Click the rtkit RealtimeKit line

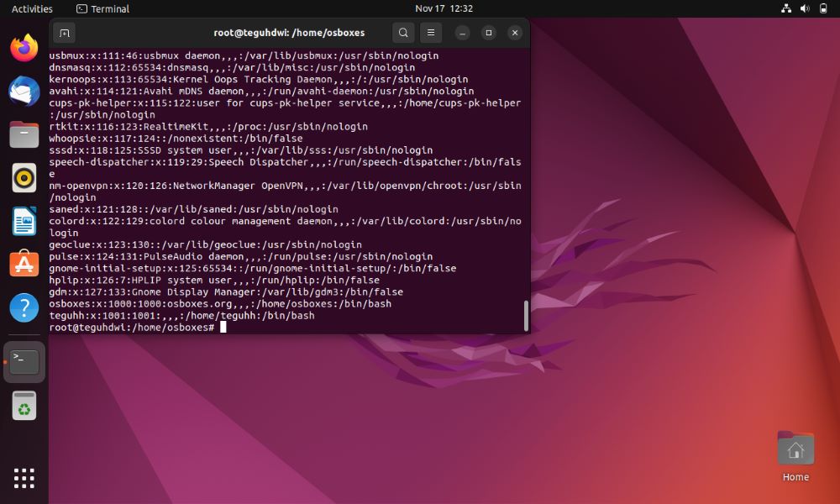click(208, 126)
